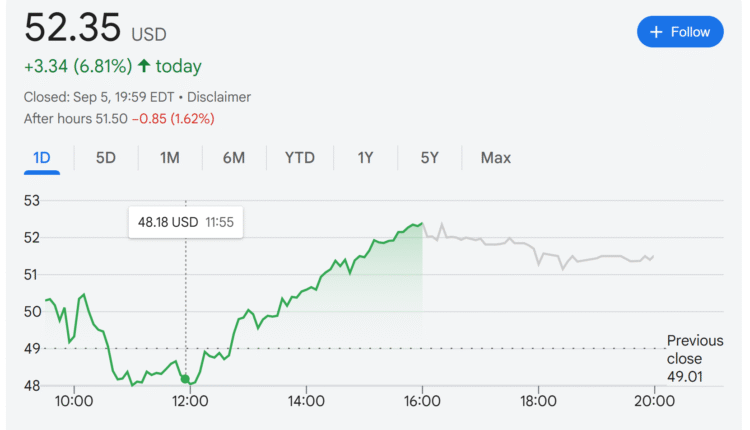750x430 pixels.
Task: Click the +3.34 (6.81%) change text
Action: click(x=78, y=67)
